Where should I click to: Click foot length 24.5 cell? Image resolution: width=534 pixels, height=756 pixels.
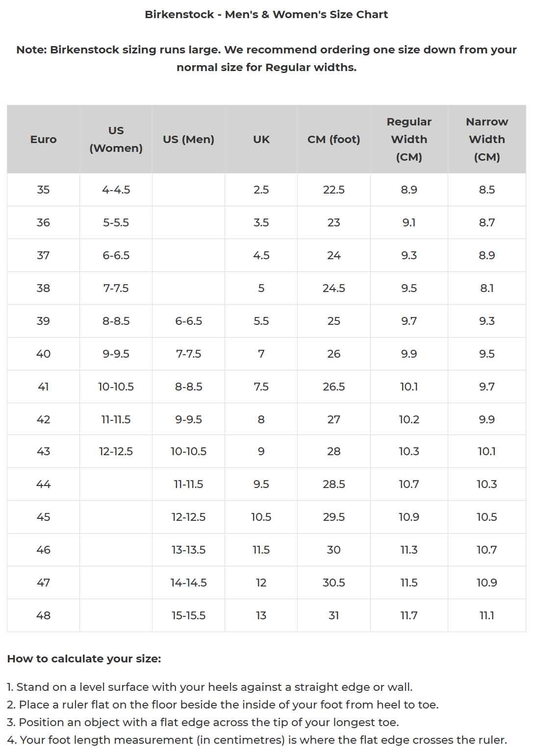(333, 288)
